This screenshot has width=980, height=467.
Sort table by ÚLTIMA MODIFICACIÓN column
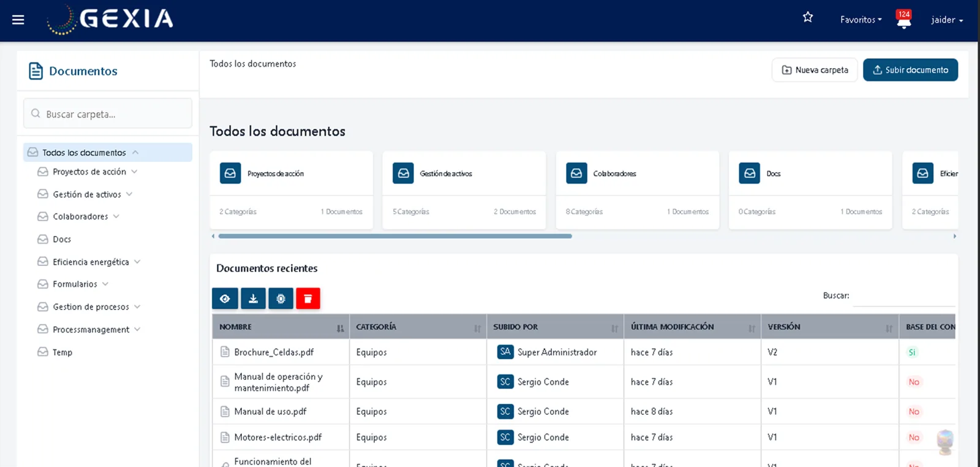click(x=692, y=327)
